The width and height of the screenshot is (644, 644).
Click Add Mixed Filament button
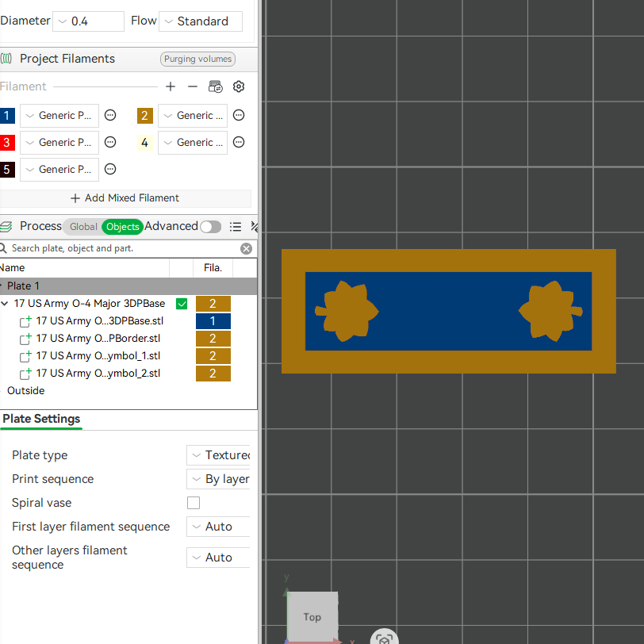125,198
